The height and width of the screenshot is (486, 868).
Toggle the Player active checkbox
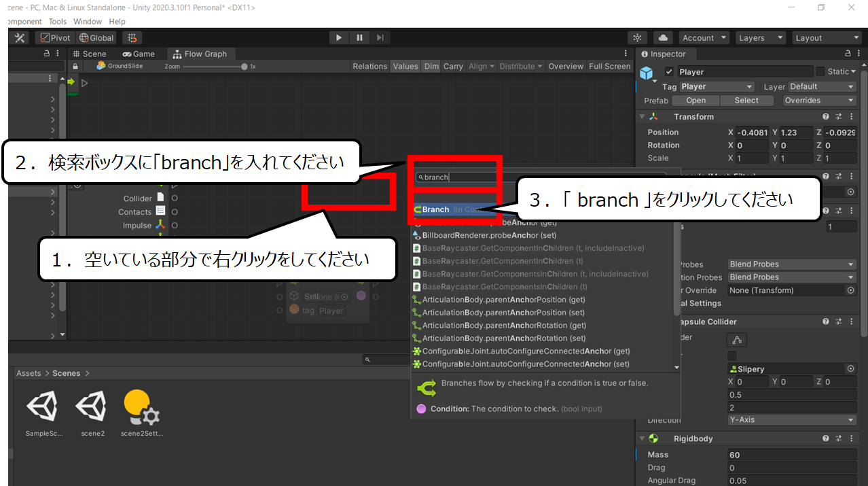[x=669, y=71]
